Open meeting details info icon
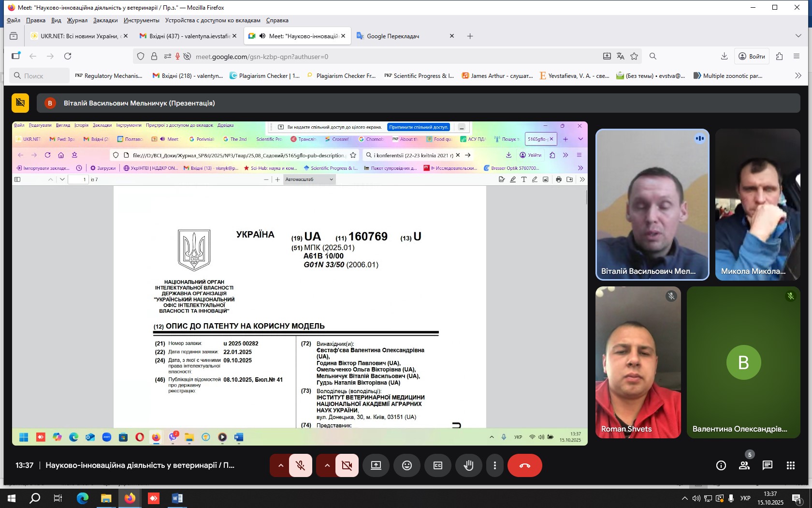 click(x=721, y=465)
